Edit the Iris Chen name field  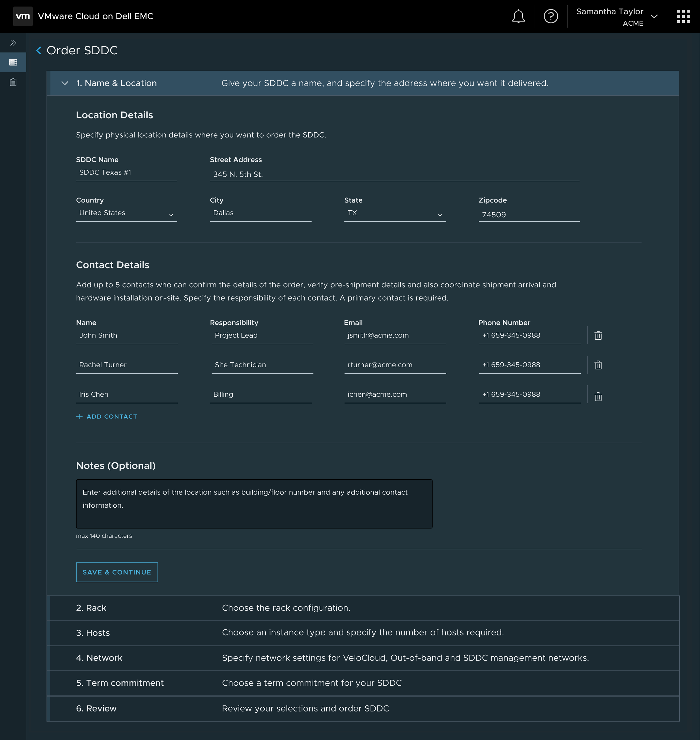click(127, 395)
